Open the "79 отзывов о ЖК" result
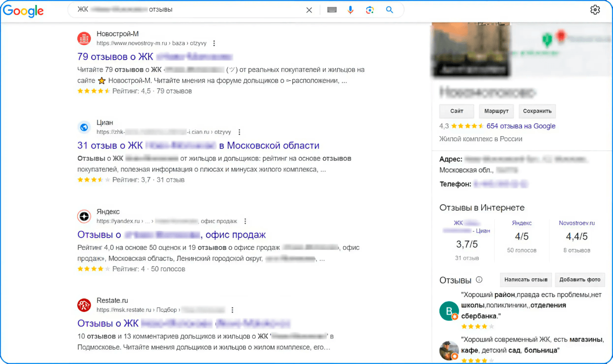The image size is (613, 364). [155, 57]
